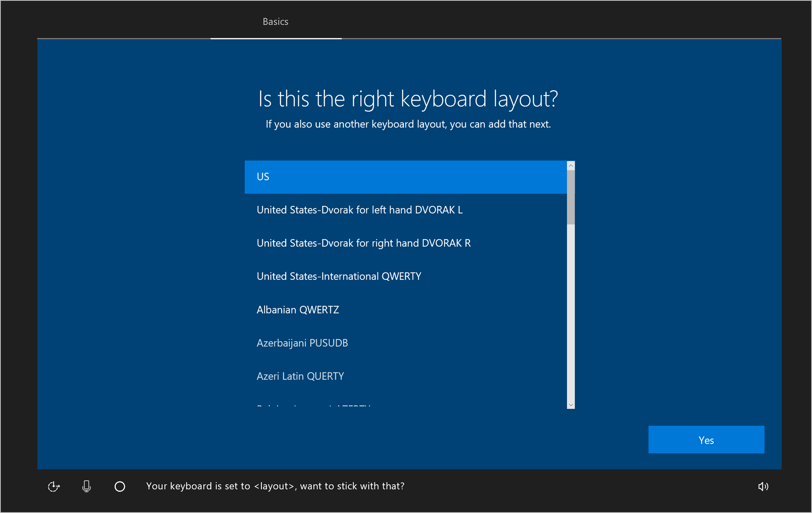Click the Yes button
This screenshot has height=513, width=812.
(x=706, y=440)
